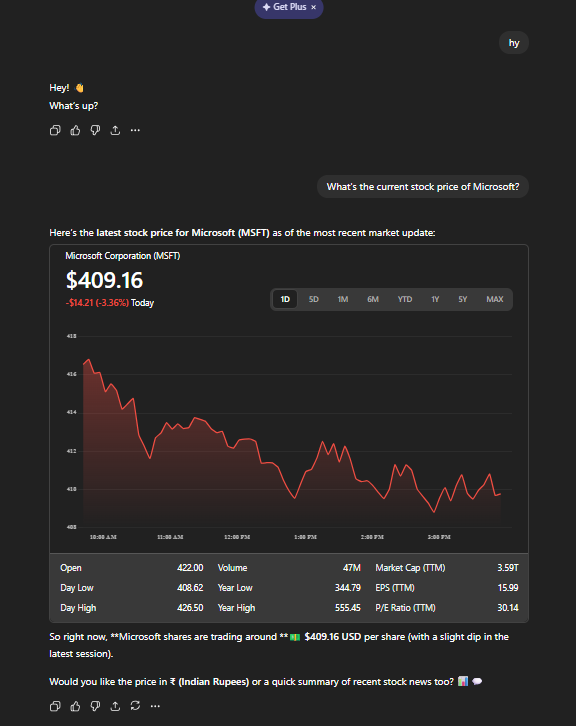Share the 'Hey!' response
Image resolution: width=576 pixels, height=726 pixels.
115,131
